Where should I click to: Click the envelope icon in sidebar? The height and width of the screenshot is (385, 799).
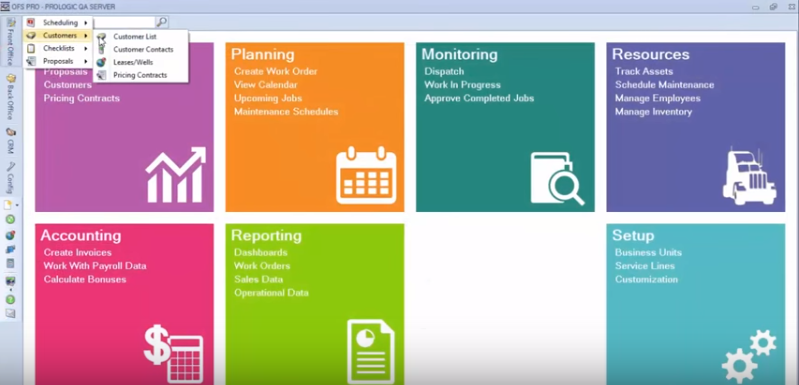point(10,313)
